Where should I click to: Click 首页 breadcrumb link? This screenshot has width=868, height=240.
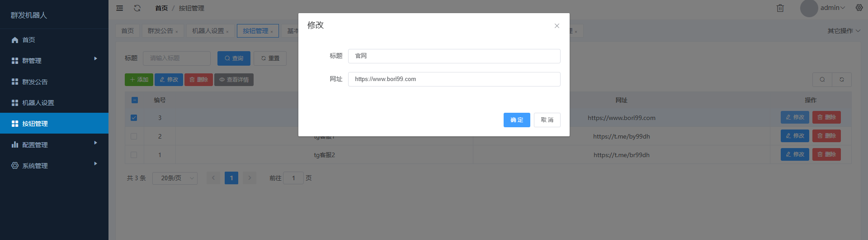coord(161,8)
